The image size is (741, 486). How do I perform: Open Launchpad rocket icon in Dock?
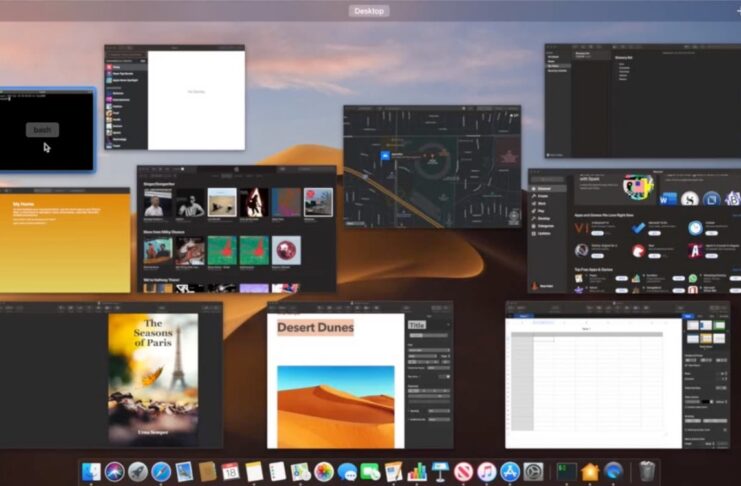point(138,471)
